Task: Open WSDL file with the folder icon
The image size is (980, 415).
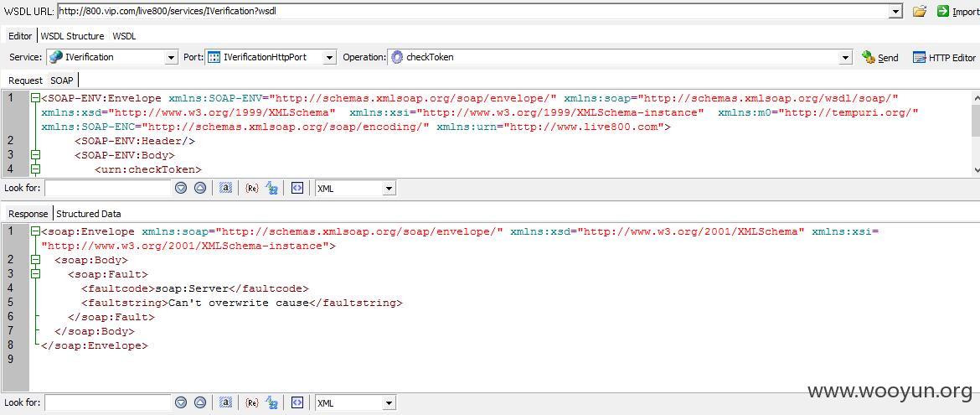Action: 919,11
